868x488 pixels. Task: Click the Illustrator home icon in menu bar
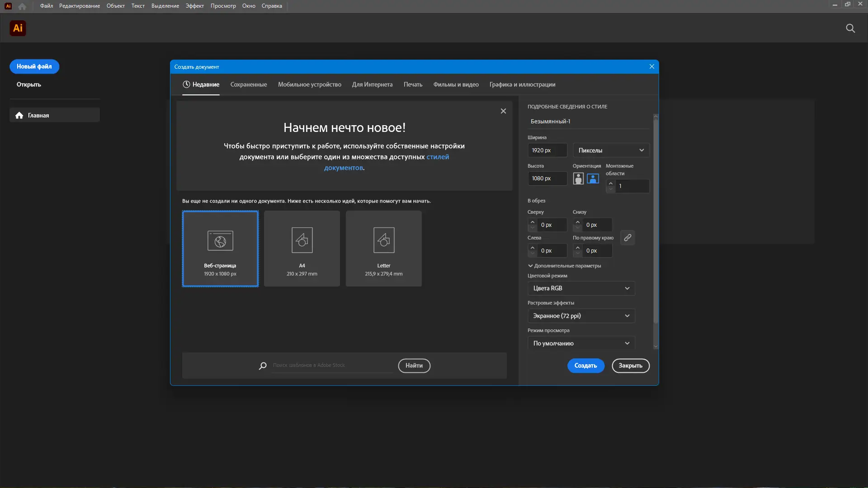22,6
